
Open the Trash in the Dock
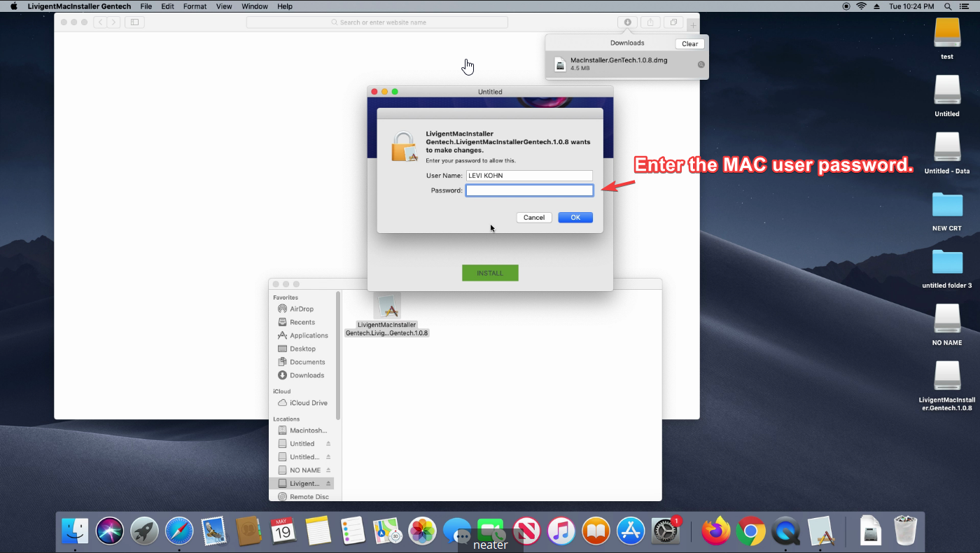click(x=906, y=531)
